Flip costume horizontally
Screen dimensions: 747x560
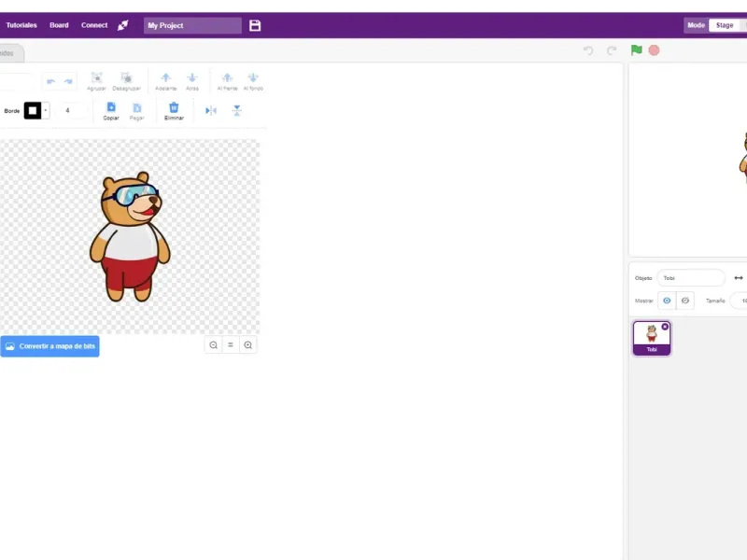pos(211,110)
